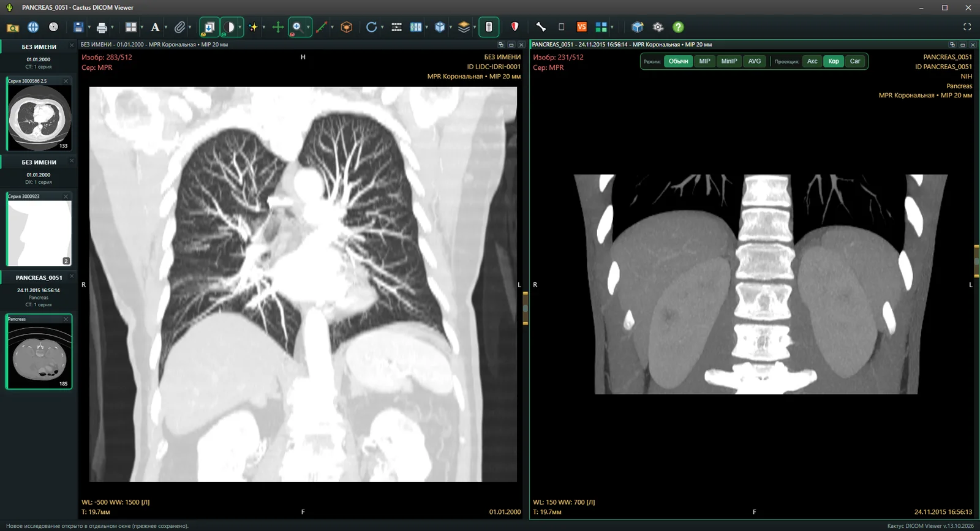The width and height of the screenshot is (980, 531).
Task: Toggle the window/level contrast tool
Action: 230,27
